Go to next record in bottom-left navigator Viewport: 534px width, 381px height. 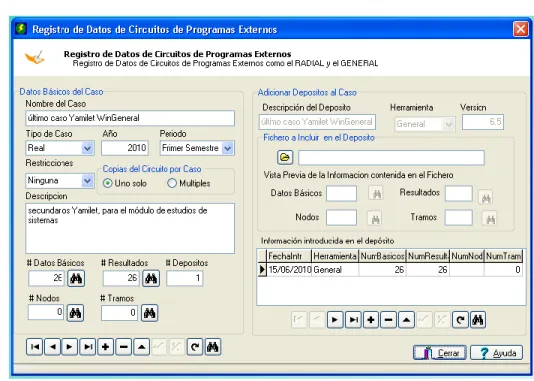click(70, 347)
